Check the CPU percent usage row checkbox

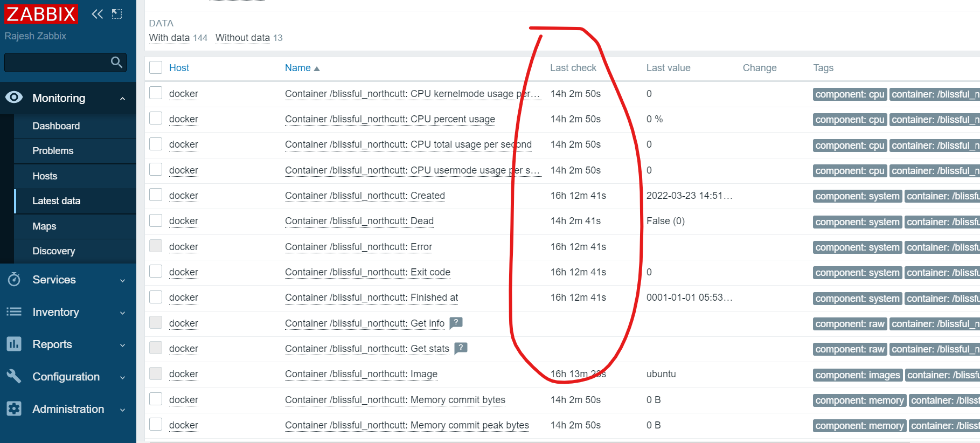click(x=156, y=119)
